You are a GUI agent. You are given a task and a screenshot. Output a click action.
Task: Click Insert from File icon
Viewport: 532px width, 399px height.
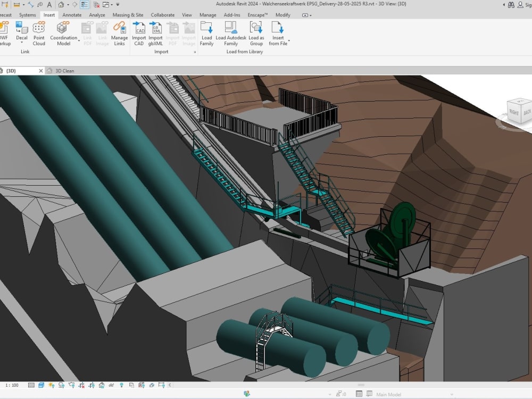[x=277, y=27]
